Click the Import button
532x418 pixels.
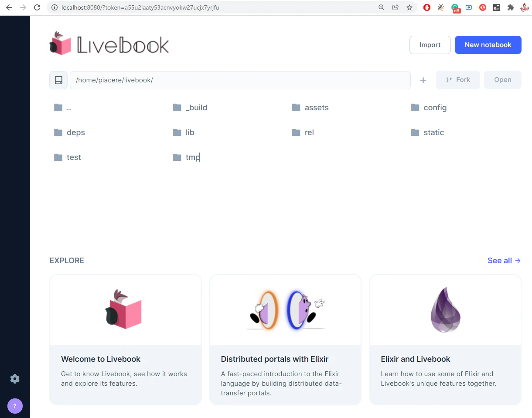click(x=430, y=45)
